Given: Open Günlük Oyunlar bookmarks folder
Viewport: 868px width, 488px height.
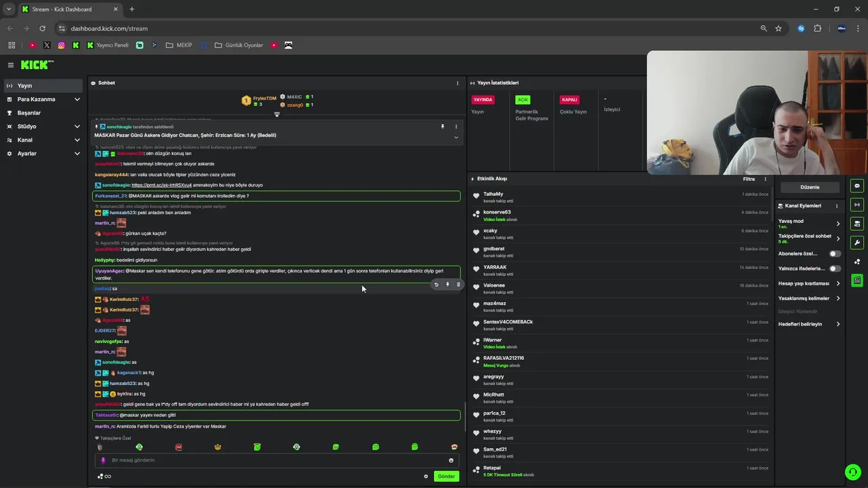Looking at the screenshot, I should pos(239,45).
